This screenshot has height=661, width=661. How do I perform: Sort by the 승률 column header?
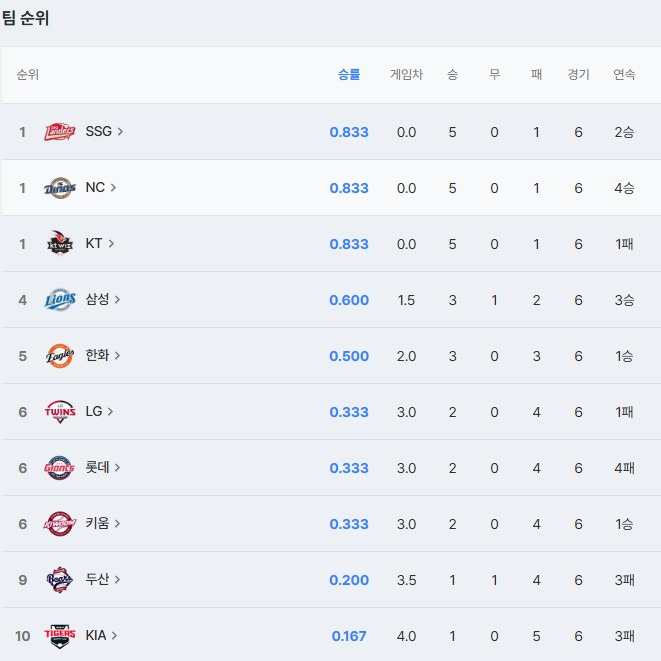click(x=349, y=75)
